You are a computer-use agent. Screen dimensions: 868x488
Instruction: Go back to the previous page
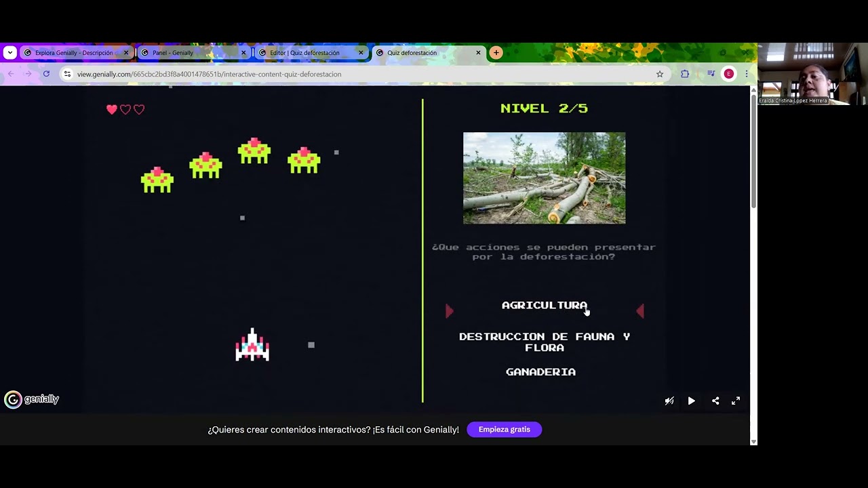point(11,74)
